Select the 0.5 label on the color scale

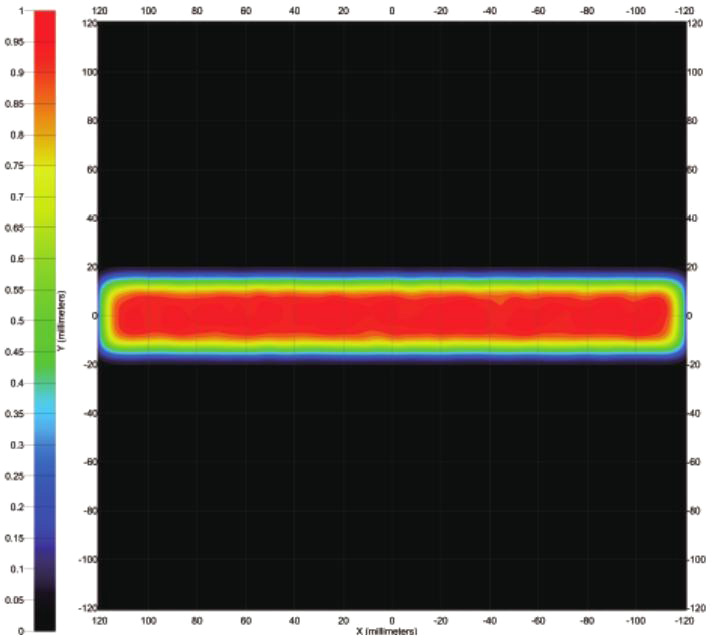tap(15, 321)
